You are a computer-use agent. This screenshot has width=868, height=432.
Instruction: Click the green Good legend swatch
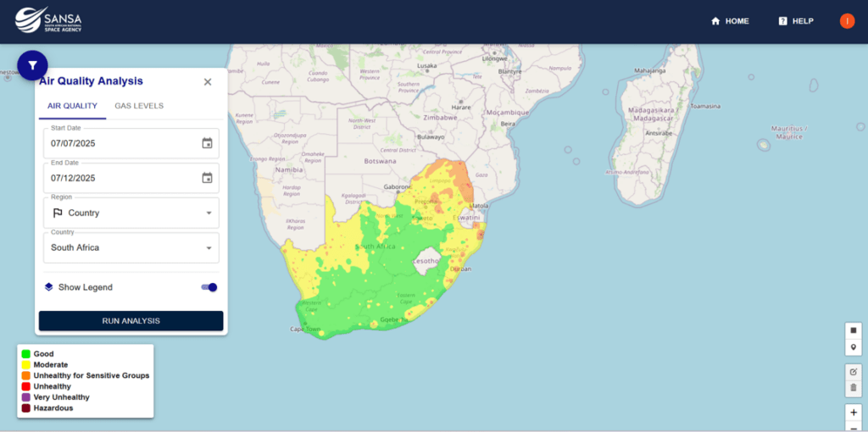pyautogui.click(x=26, y=354)
